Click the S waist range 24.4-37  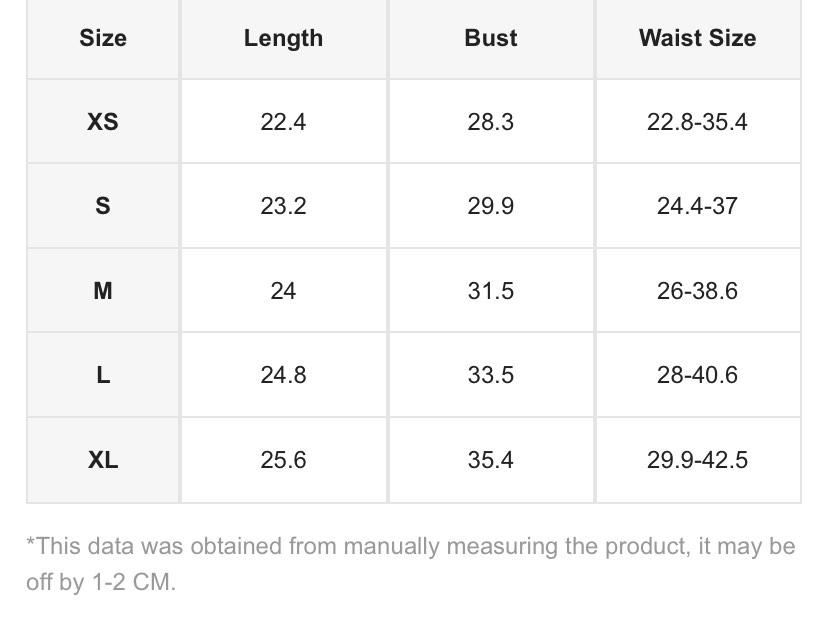(x=697, y=206)
